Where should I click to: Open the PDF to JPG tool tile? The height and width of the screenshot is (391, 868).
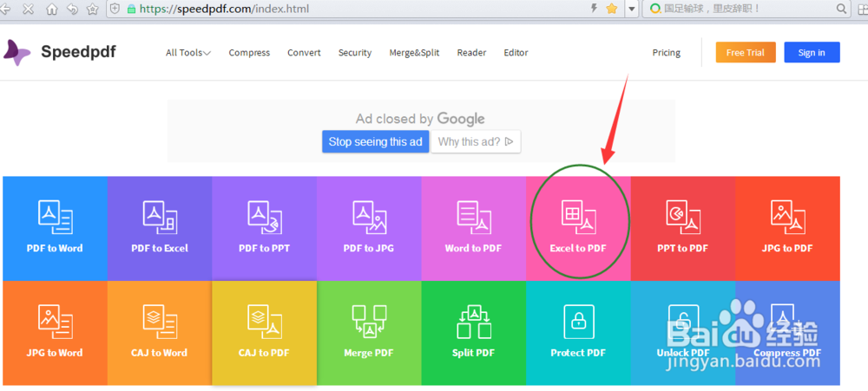click(369, 228)
